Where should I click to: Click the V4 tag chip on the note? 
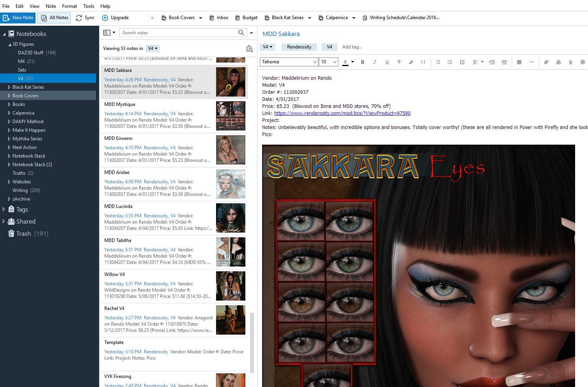tap(329, 47)
